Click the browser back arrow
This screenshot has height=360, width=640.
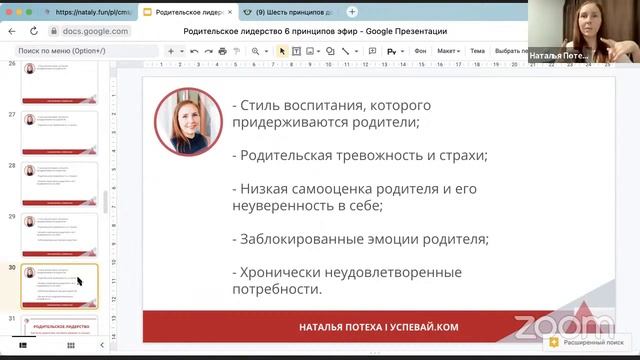coord(12,31)
